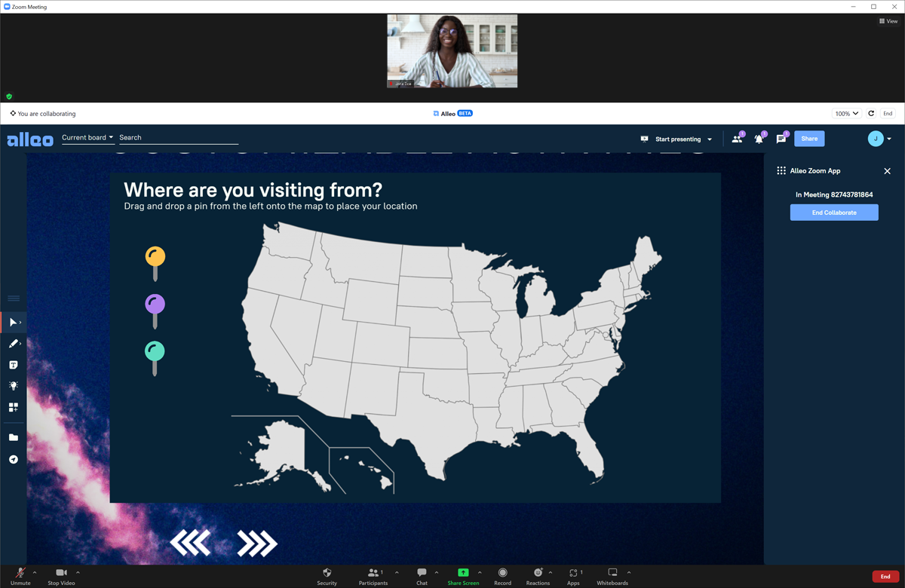Click the US map on the board
This screenshot has width=905, height=588.
point(451,358)
